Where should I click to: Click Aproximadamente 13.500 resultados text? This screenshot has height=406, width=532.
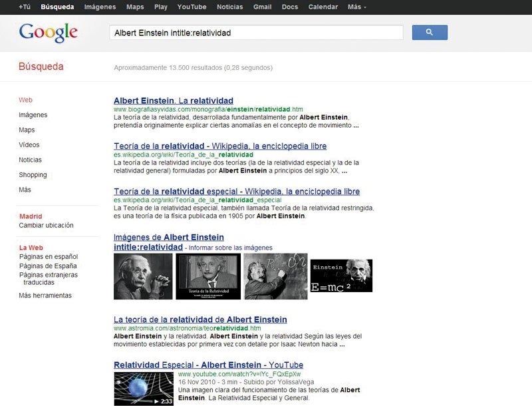193,67
